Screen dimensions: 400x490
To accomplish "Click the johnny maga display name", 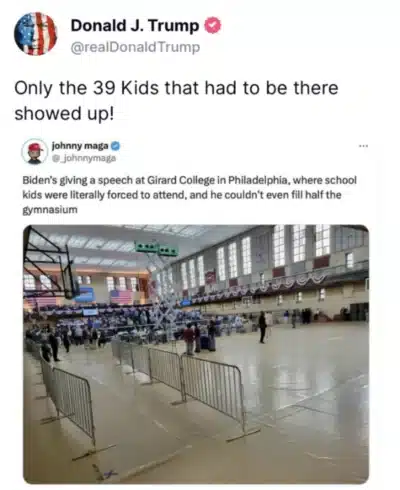I will [80, 146].
